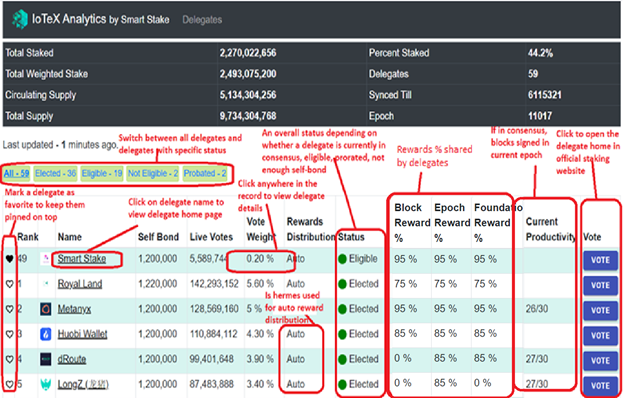
Task: Click Royal Land vote weight 5.60 %
Action: pos(260,284)
